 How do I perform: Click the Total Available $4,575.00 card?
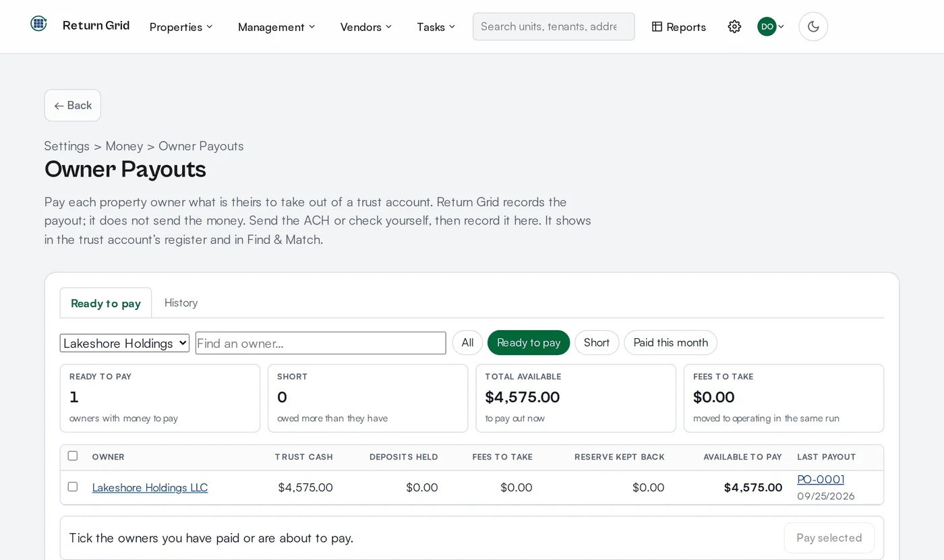576,398
